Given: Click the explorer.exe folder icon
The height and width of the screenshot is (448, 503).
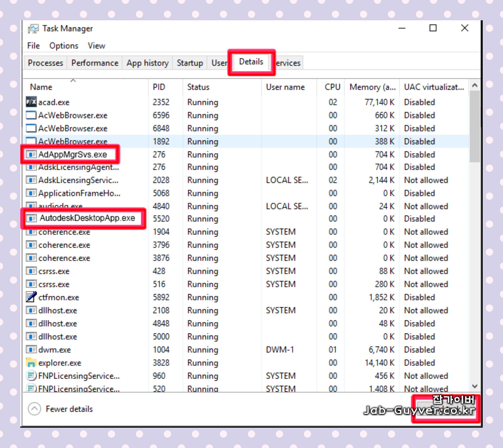Looking at the screenshot, I should (x=31, y=363).
